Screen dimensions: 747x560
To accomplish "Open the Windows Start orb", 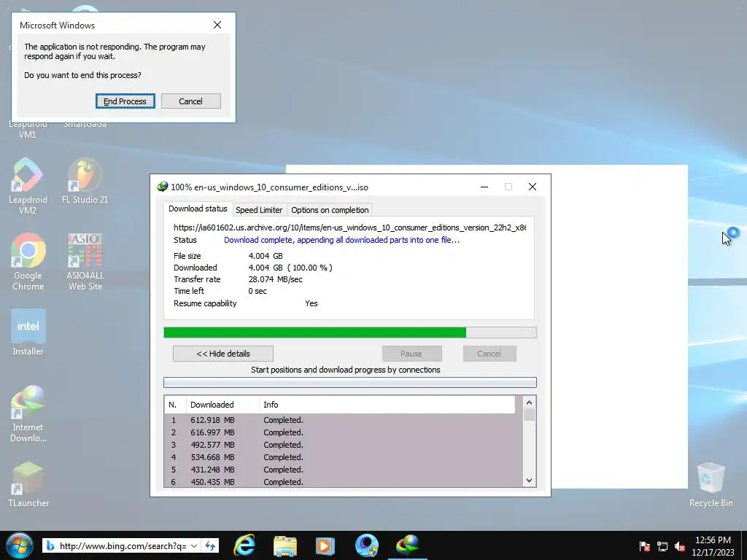I will click(19, 545).
